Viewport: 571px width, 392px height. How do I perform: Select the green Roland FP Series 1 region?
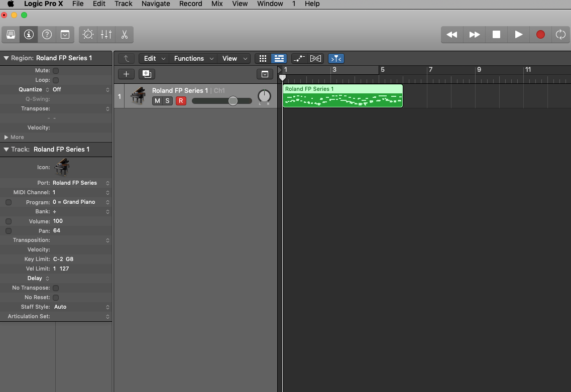[342, 96]
